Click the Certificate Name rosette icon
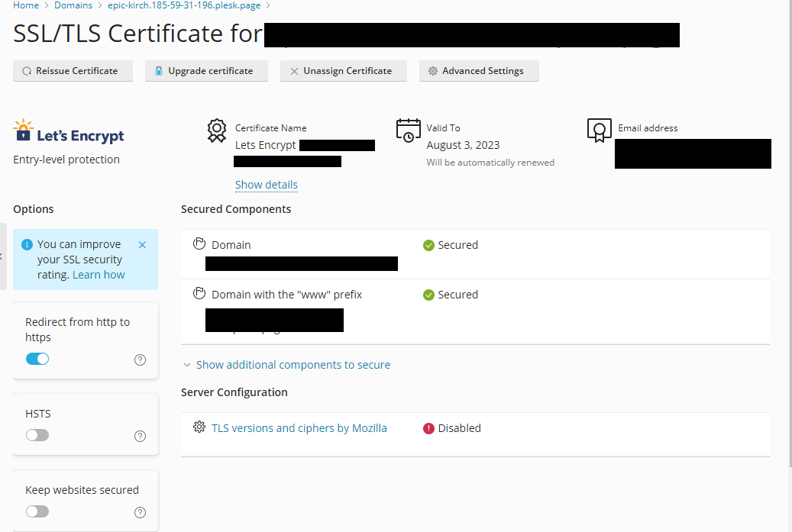 217,131
